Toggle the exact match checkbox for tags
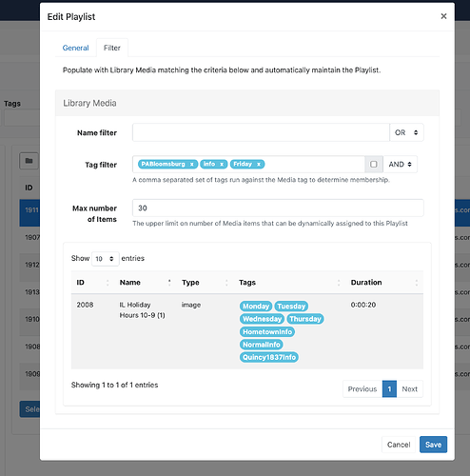 click(374, 164)
